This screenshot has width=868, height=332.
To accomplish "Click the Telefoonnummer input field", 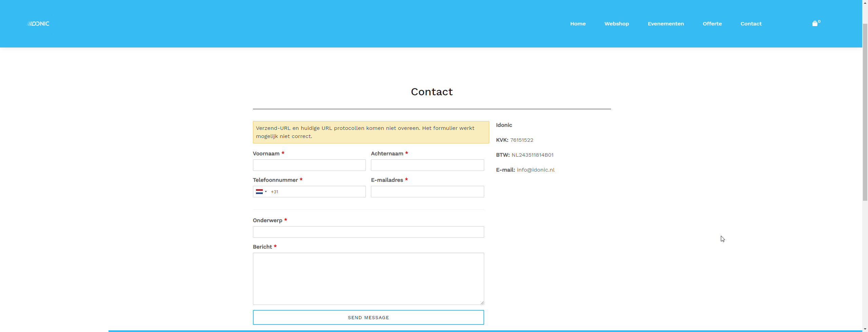I will pos(317,192).
